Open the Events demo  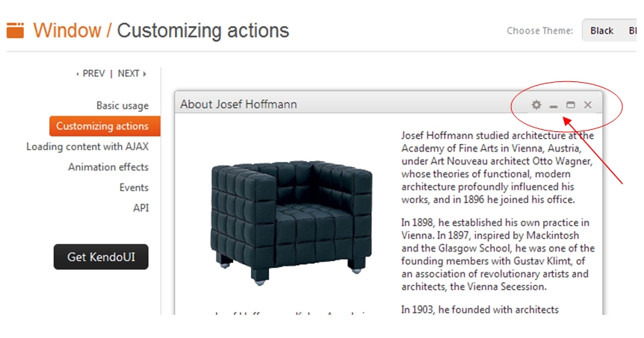click(x=134, y=187)
